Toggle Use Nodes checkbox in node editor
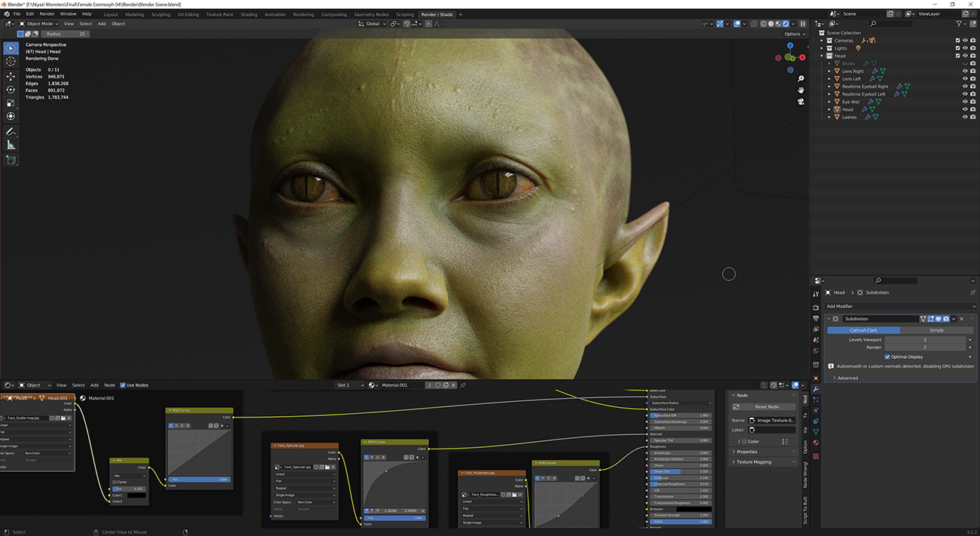The height and width of the screenshot is (536, 980). point(123,385)
